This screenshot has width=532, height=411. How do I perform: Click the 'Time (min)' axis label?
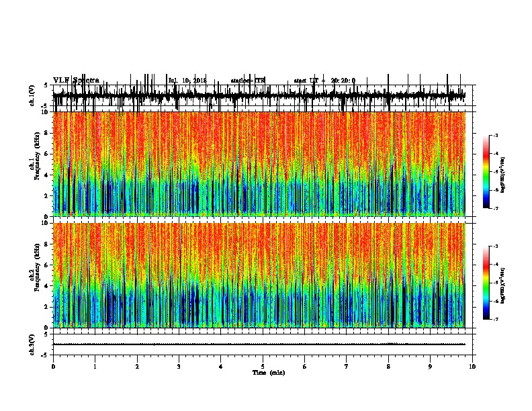pyautogui.click(x=269, y=373)
